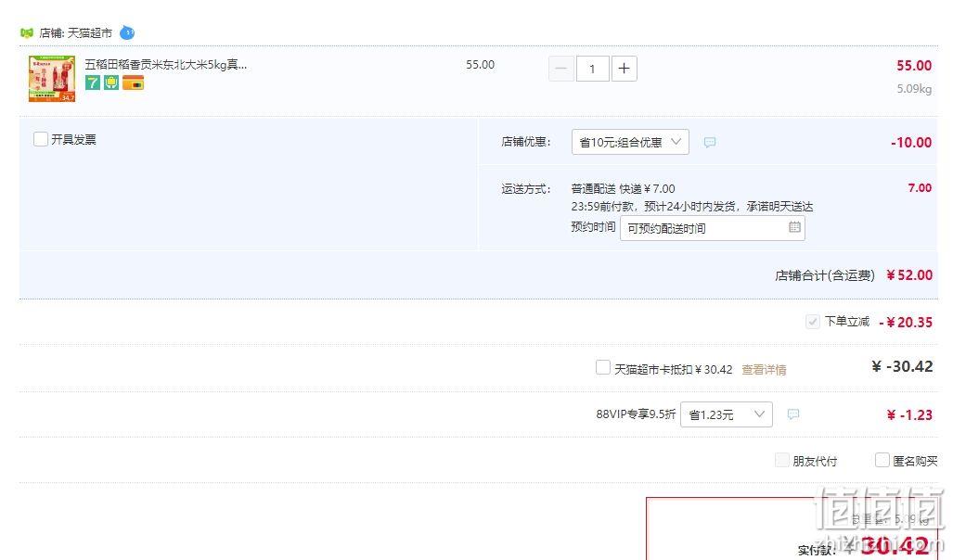The width and height of the screenshot is (953, 560).
Task: Toggle the 下单立减 checkbox
Action: tap(813, 322)
